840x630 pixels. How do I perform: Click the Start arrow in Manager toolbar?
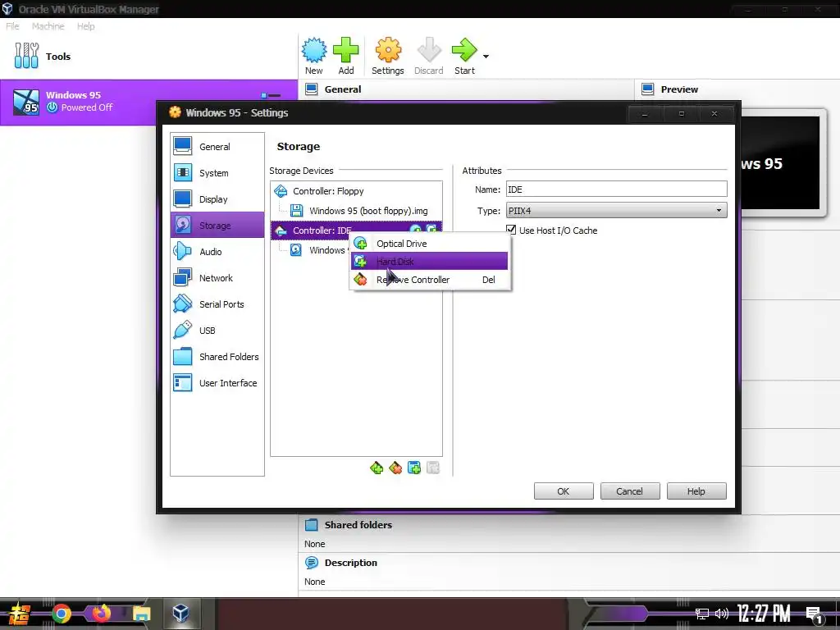464,57
